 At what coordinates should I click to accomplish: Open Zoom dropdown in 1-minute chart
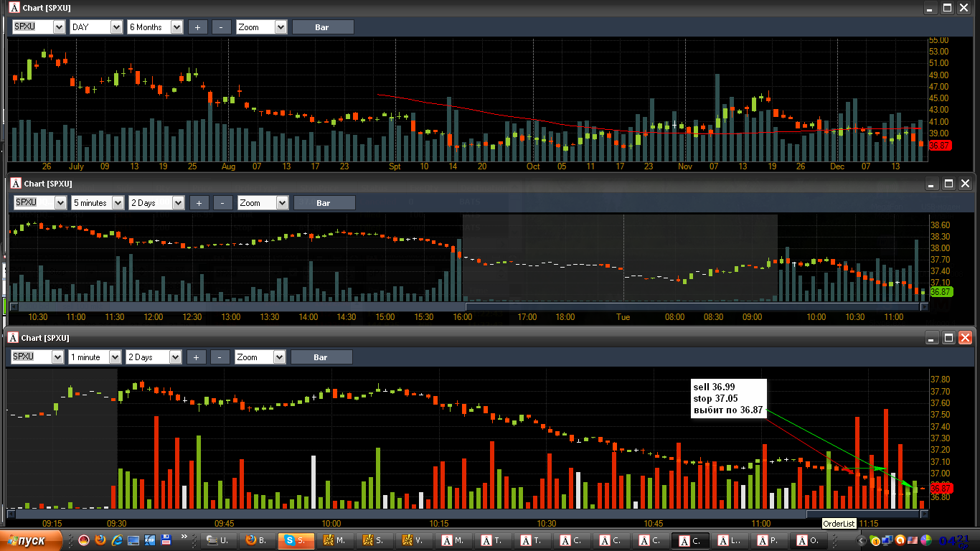[x=280, y=357]
